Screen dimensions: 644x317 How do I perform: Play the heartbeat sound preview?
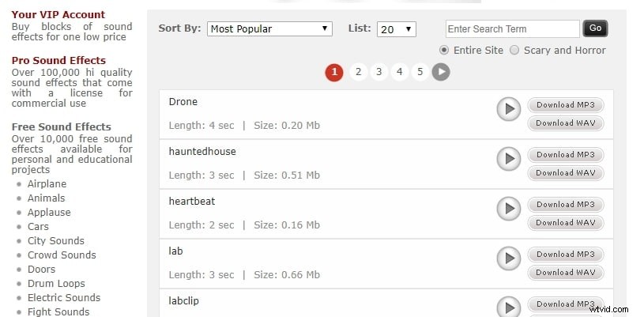[x=509, y=209]
